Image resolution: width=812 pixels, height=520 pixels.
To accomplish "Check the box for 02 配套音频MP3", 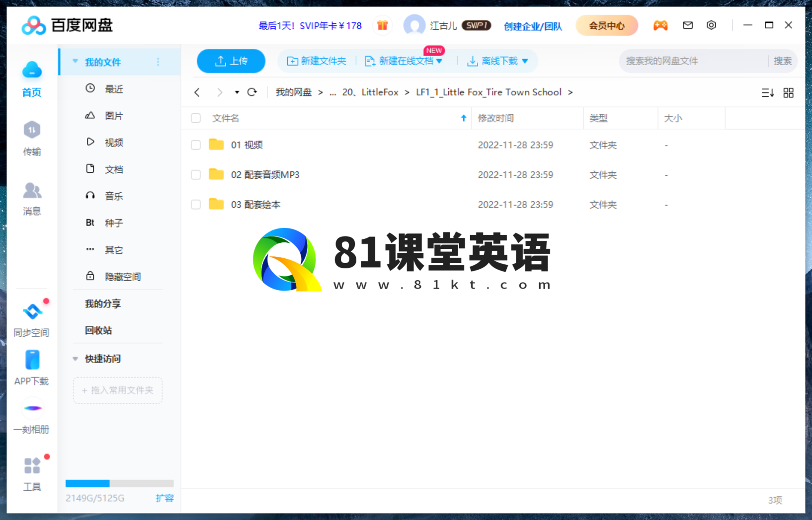I will point(196,175).
